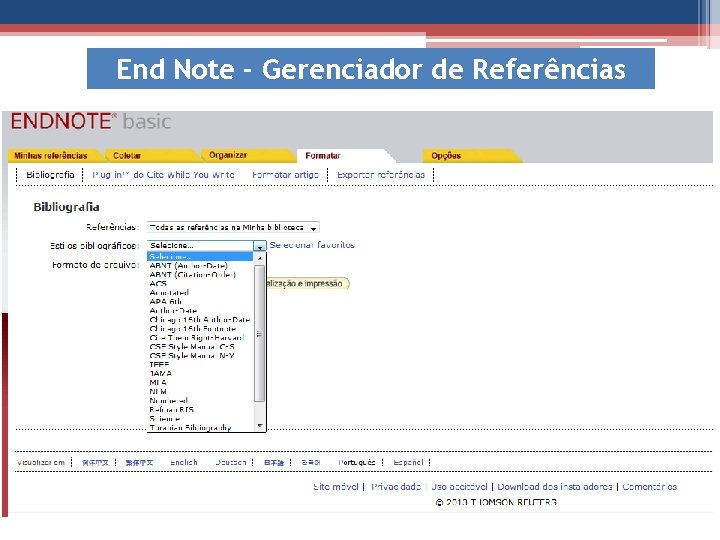Click the style list scroll-down arrow
Image resolution: width=720 pixels, height=540 pixels.
coord(260,426)
